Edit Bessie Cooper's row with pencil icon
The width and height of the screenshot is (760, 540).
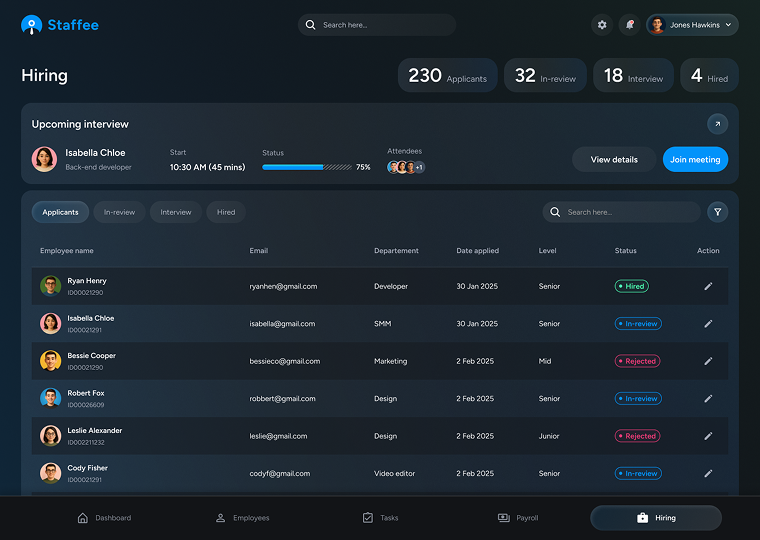coord(708,361)
